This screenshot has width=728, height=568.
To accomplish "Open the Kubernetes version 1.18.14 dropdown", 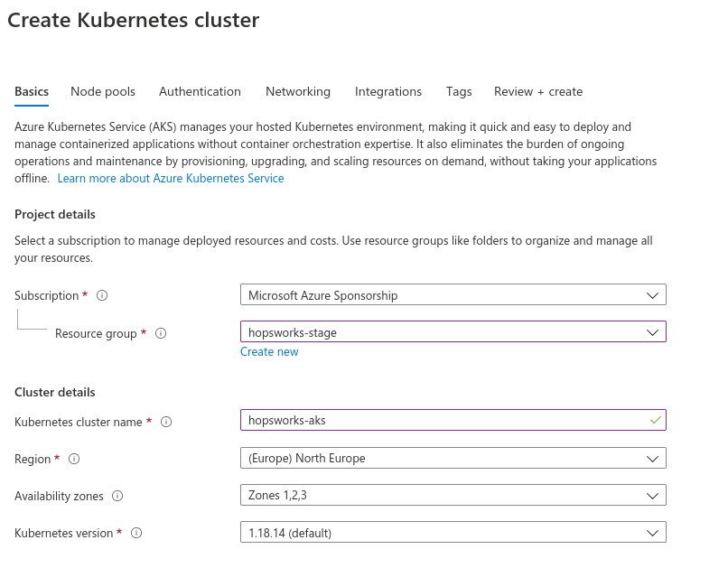I will click(x=453, y=532).
